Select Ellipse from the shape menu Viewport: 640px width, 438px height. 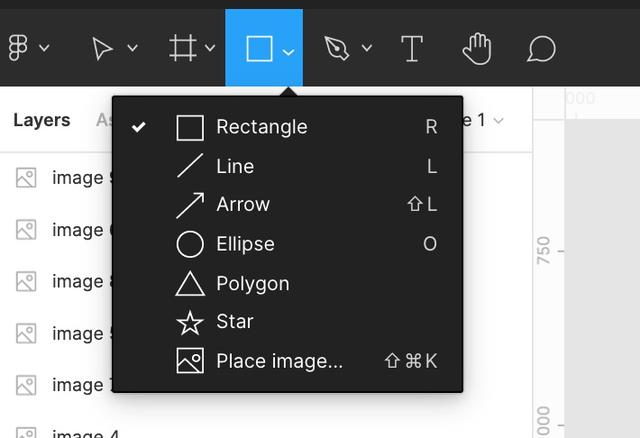tap(245, 244)
